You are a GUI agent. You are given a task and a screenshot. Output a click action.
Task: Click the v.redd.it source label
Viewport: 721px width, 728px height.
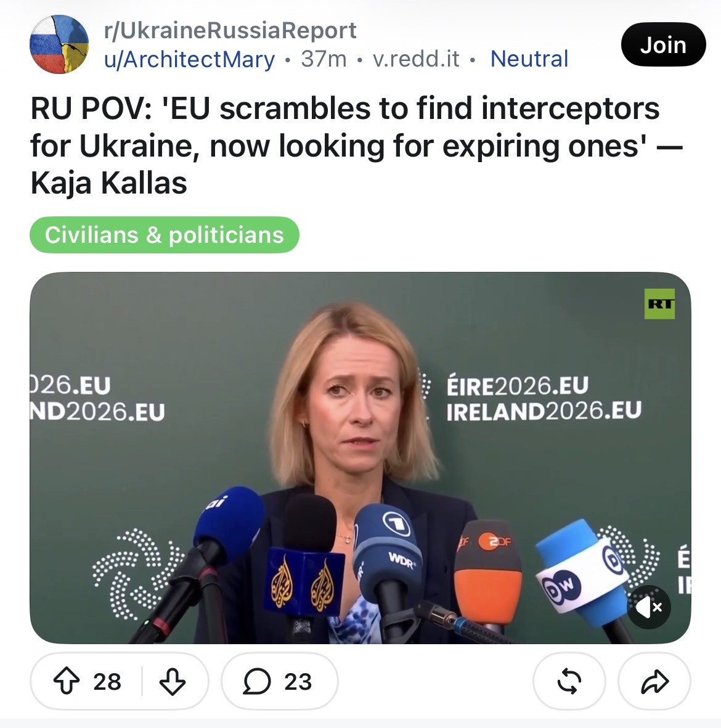416,59
